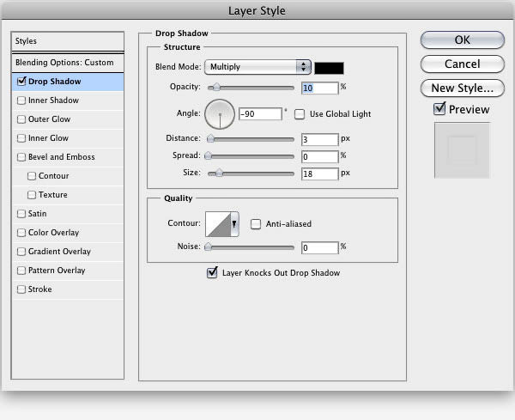Select Blending Options: Custom

[x=68, y=63]
